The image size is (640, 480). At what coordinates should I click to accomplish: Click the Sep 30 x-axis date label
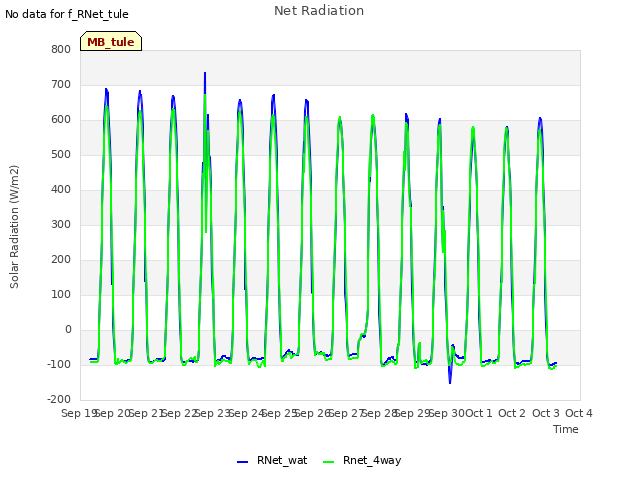[447, 413]
